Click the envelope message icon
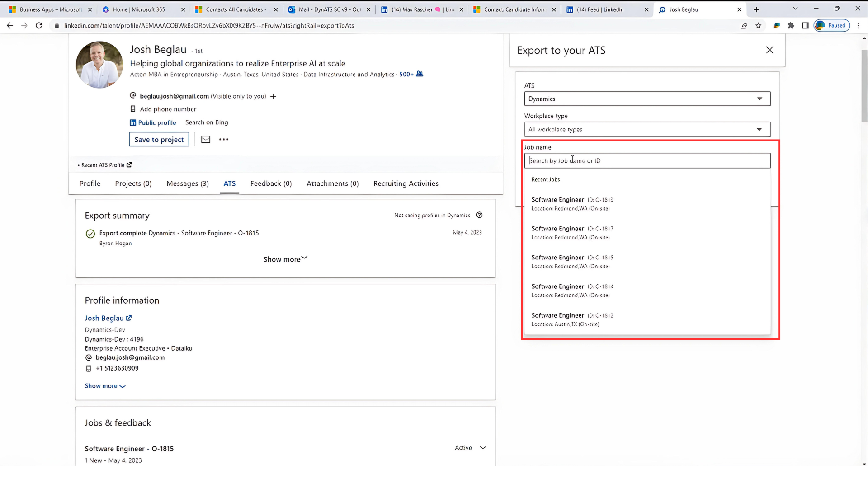868x488 pixels. tap(206, 139)
